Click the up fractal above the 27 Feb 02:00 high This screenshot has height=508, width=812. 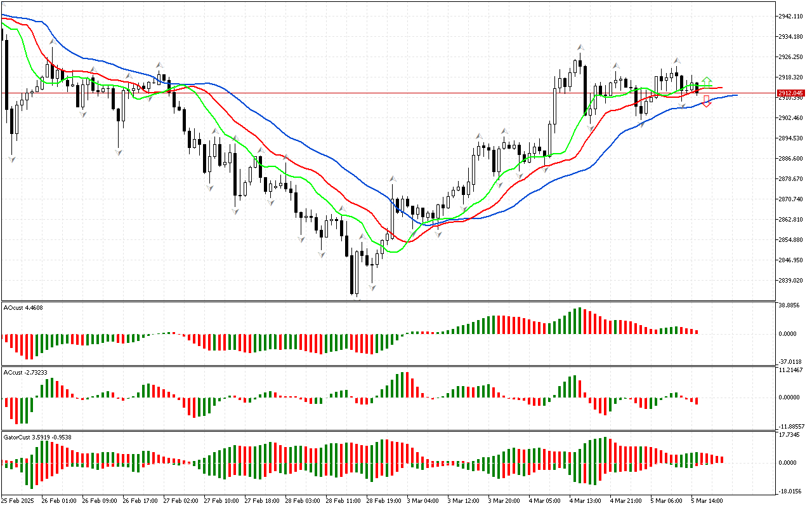click(160, 64)
